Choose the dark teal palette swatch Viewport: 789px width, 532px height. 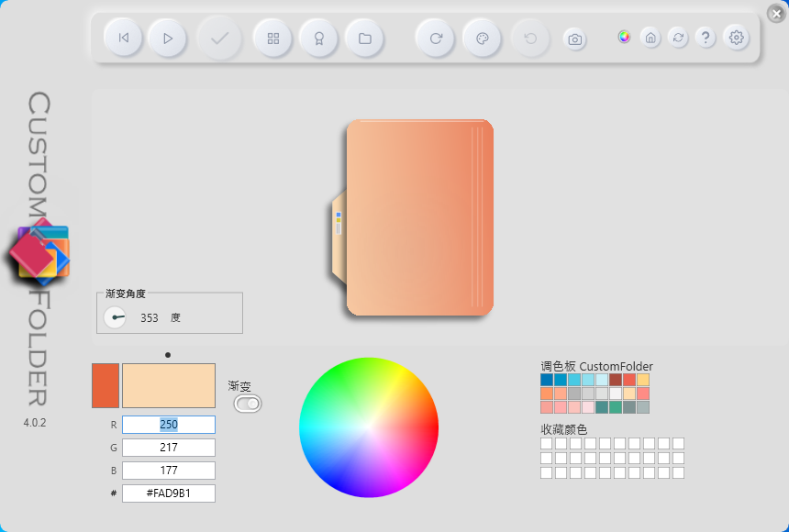coord(602,407)
